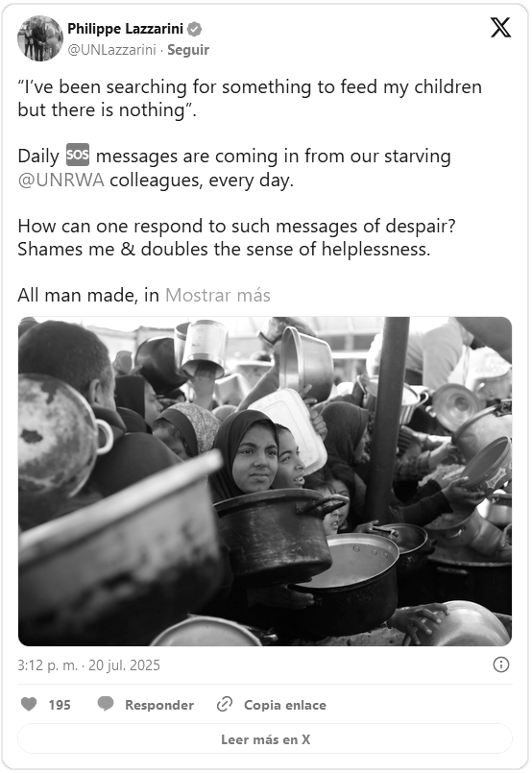Click the Philippe Lazzarini display name

click(x=125, y=29)
